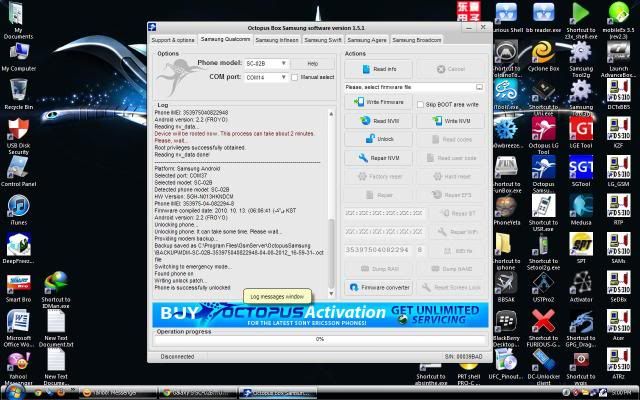Open Activator desktop icon
The width and height of the screenshot is (640, 400).
click(581, 287)
